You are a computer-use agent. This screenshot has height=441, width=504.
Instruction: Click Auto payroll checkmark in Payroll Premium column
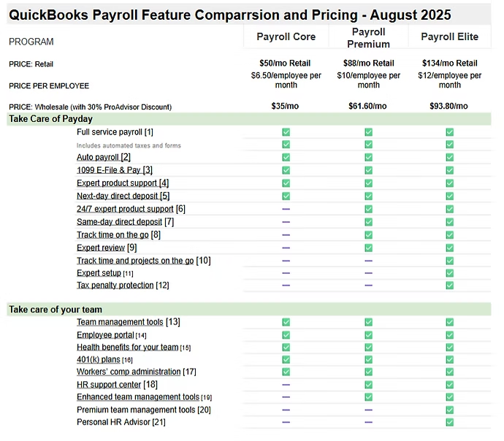click(x=368, y=157)
